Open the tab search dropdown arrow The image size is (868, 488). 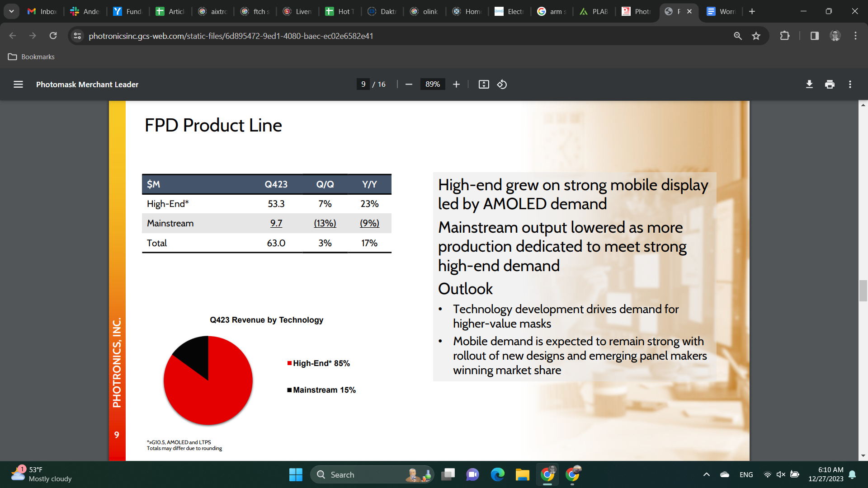(11, 11)
